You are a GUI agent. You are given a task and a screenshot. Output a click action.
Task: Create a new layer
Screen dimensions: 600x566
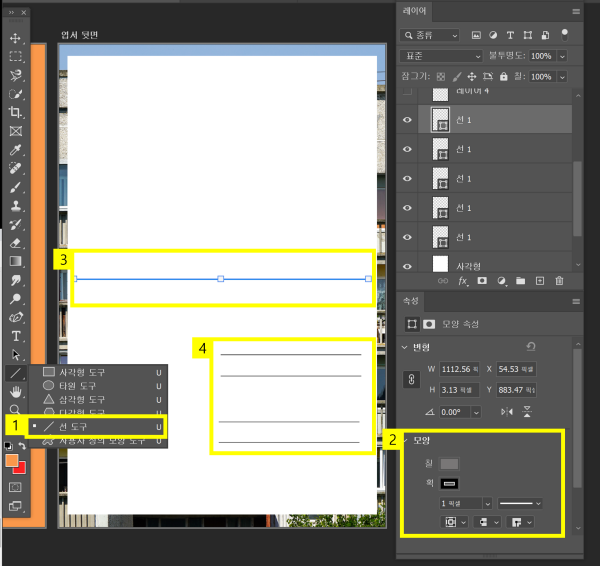click(540, 281)
